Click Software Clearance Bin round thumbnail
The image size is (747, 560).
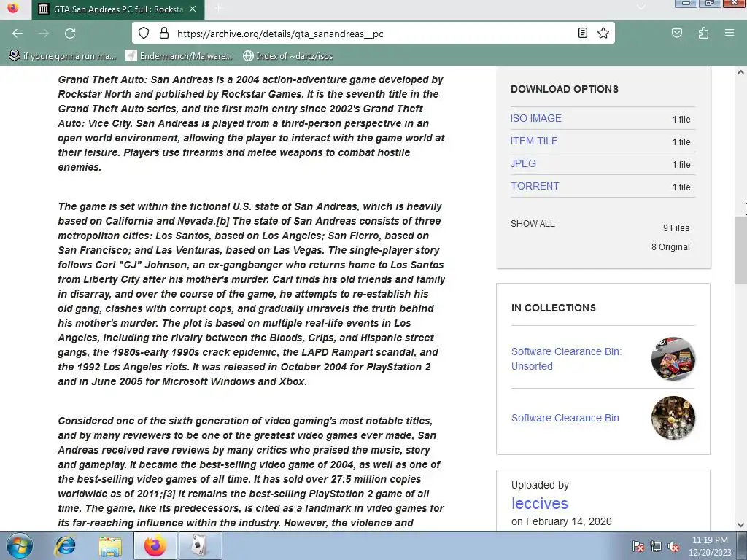click(673, 418)
